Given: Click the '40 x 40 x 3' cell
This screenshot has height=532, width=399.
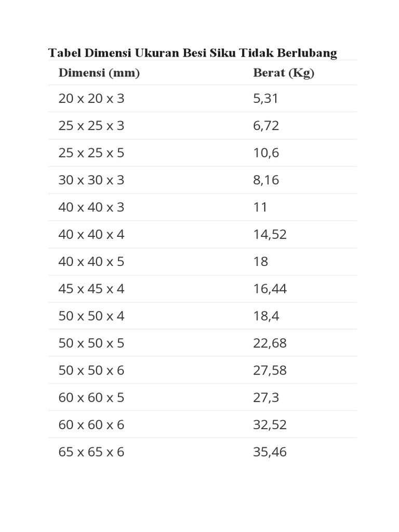Looking at the screenshot, I should coord(91,207).
